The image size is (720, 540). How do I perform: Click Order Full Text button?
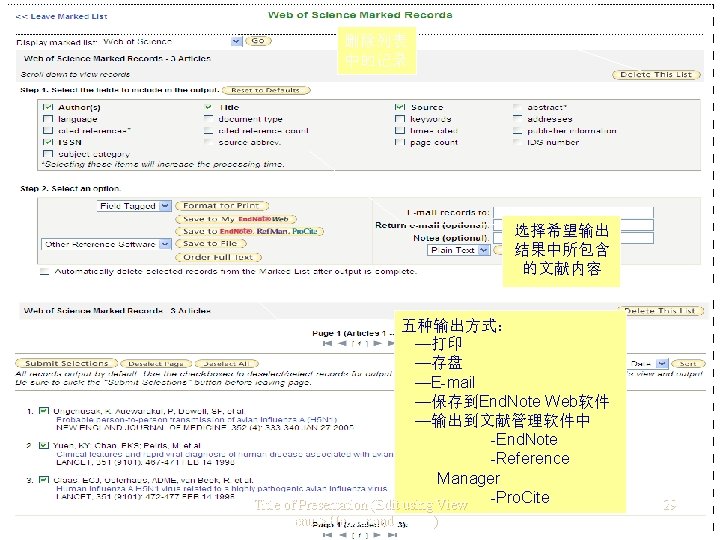point(219,257)
